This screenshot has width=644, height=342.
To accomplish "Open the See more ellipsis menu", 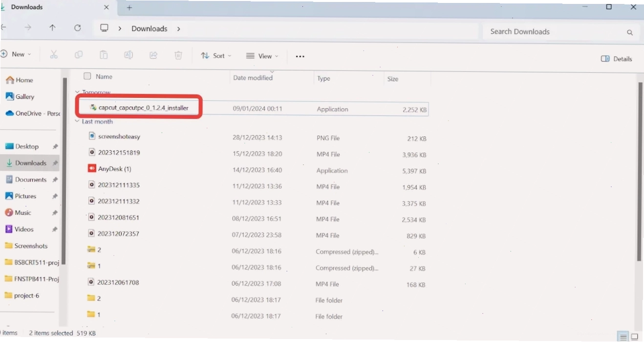I will 300,57.
